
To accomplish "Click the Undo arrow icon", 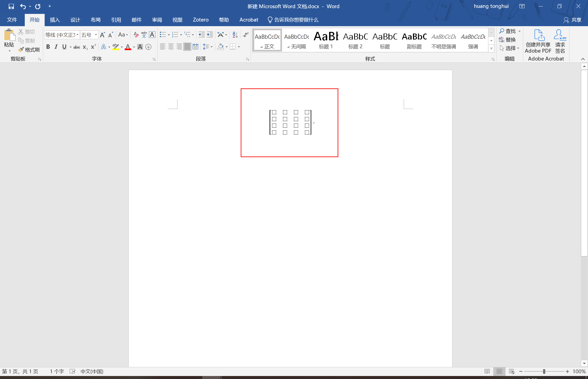I will [x=23, y=6].
